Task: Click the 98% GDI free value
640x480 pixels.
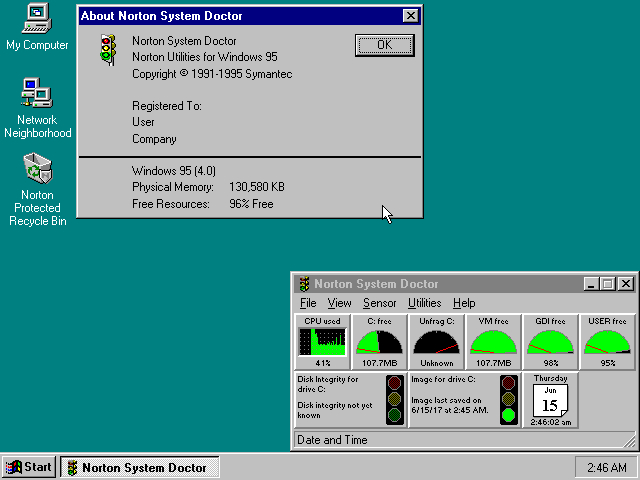Action: (x=551, y=363)
